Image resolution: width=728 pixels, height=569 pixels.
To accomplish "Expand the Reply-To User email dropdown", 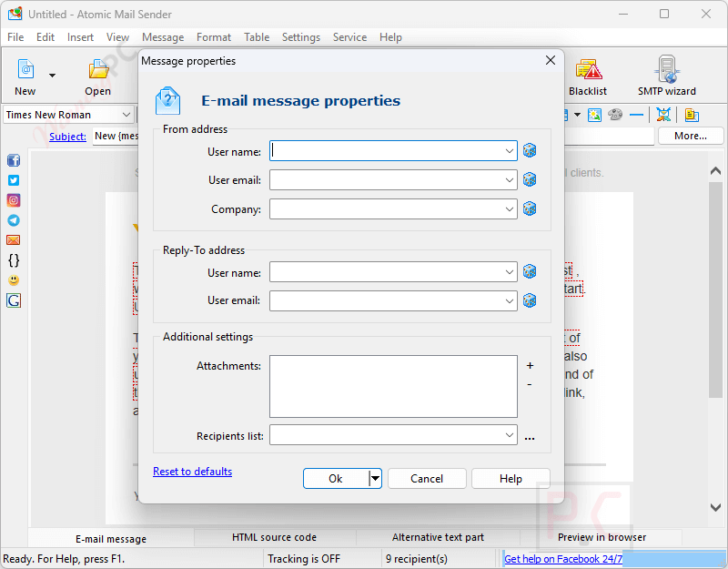I will [510, 301].
